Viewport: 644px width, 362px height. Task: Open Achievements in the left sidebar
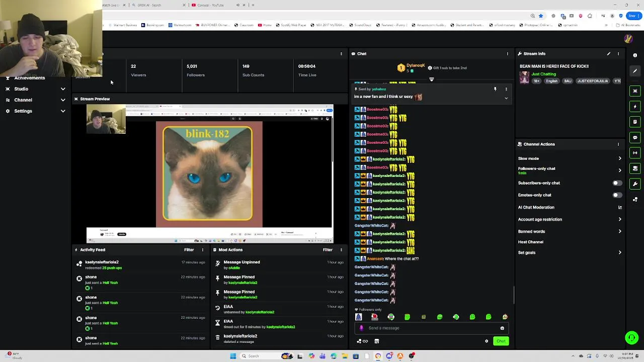point(30,78)
